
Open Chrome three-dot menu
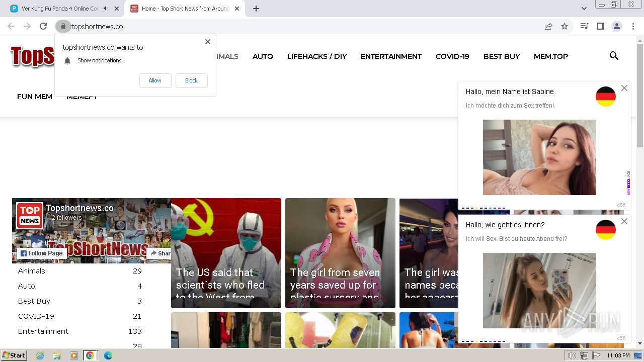(x=633, y=27)
